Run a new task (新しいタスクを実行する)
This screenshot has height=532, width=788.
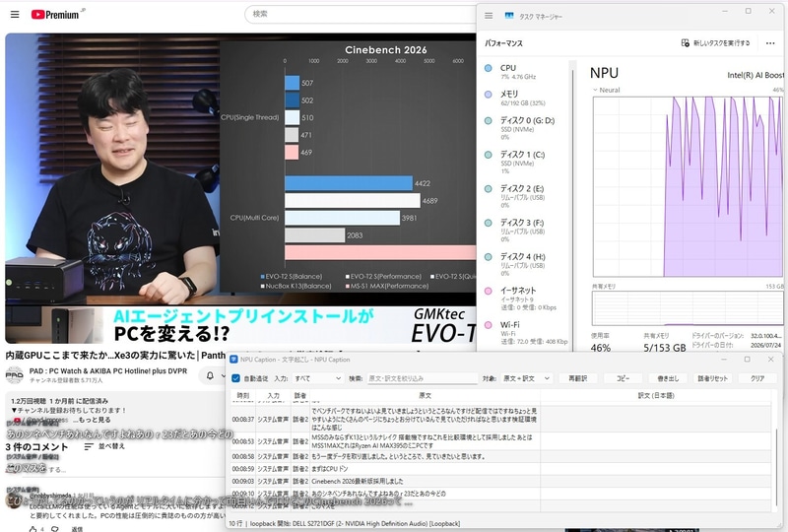(x=716, y=43)
